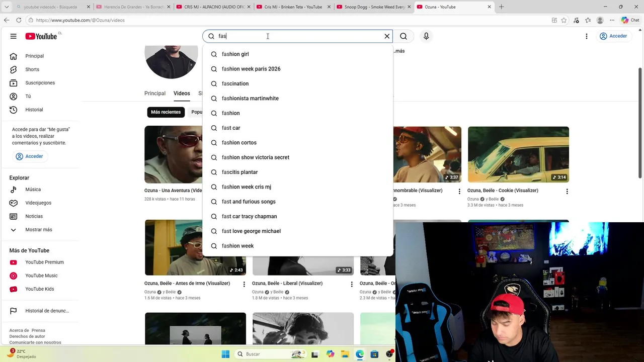Open Microsoft Edge from taskbar
The image size is (644, 362).
point(360,354)
